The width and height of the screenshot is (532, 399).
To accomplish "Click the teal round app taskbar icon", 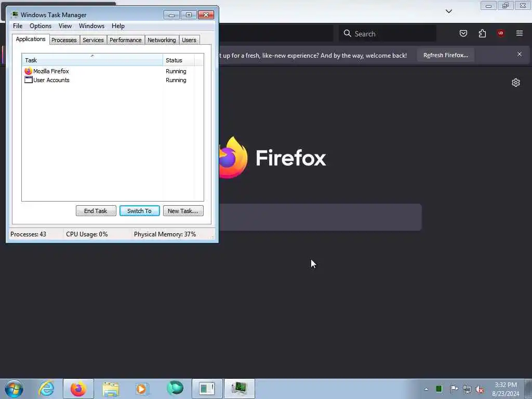I will pyautogui.click(x=175, y=388).
